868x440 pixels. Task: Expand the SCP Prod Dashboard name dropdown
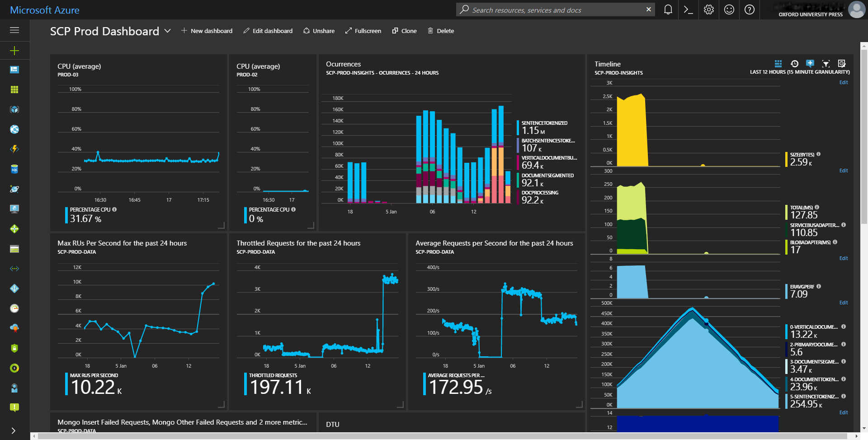[x=168, y=31]
